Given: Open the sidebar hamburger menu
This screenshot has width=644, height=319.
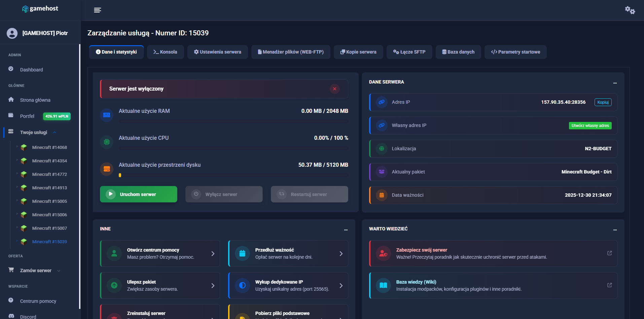Looking at the screenshot, I should pos(98,10).
